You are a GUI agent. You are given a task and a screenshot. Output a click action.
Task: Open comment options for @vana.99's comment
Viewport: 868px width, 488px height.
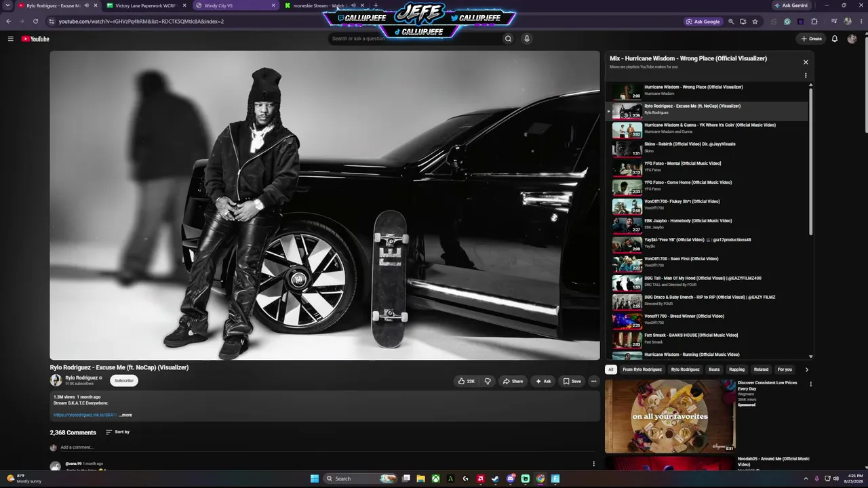pos(593,464)
